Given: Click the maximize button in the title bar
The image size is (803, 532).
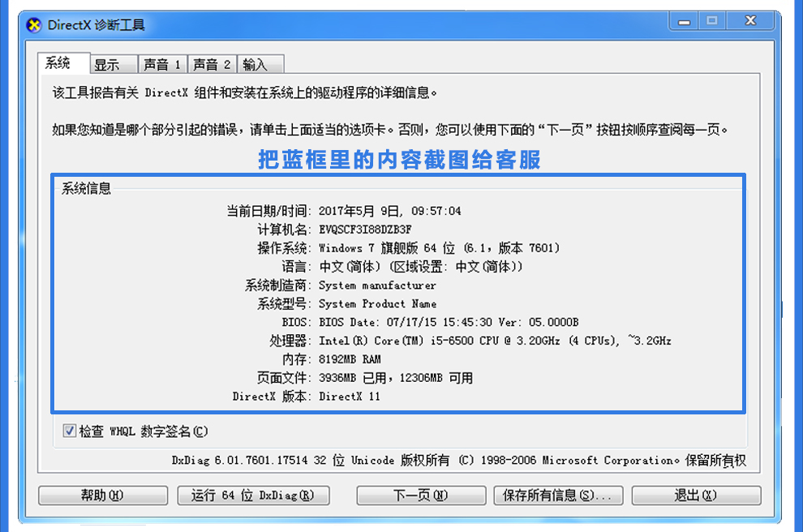Looking at the screenshot, I should coord(712,21).
